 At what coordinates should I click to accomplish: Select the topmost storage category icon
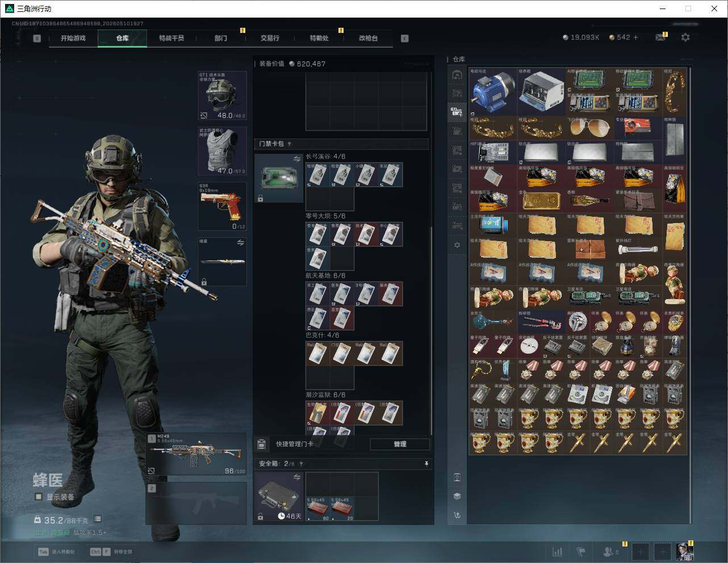(x=457, y=74)
